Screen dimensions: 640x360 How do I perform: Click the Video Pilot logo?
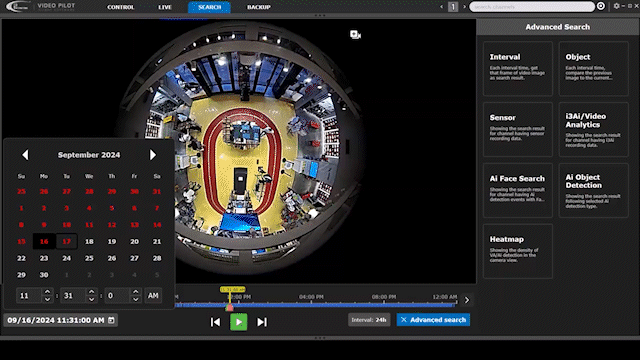pos(40,6)
